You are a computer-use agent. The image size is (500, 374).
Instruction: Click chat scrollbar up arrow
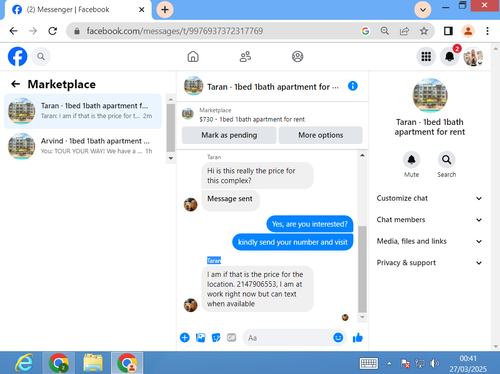click(362, 155)
